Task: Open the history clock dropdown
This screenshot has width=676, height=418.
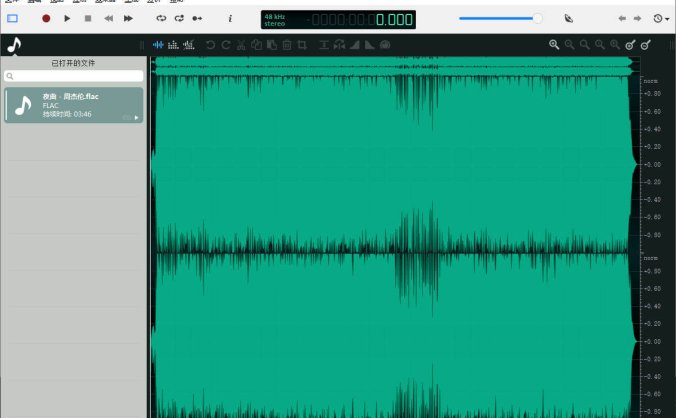Action: [x=659, y=18]
